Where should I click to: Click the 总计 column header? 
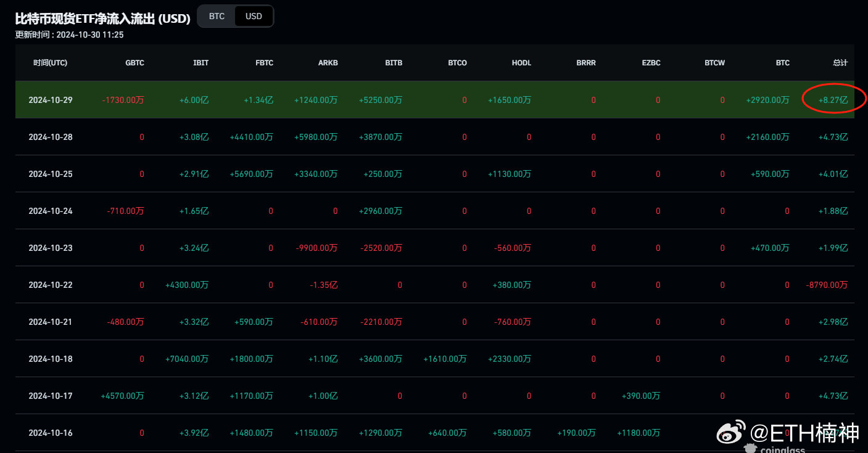(840, 63)
